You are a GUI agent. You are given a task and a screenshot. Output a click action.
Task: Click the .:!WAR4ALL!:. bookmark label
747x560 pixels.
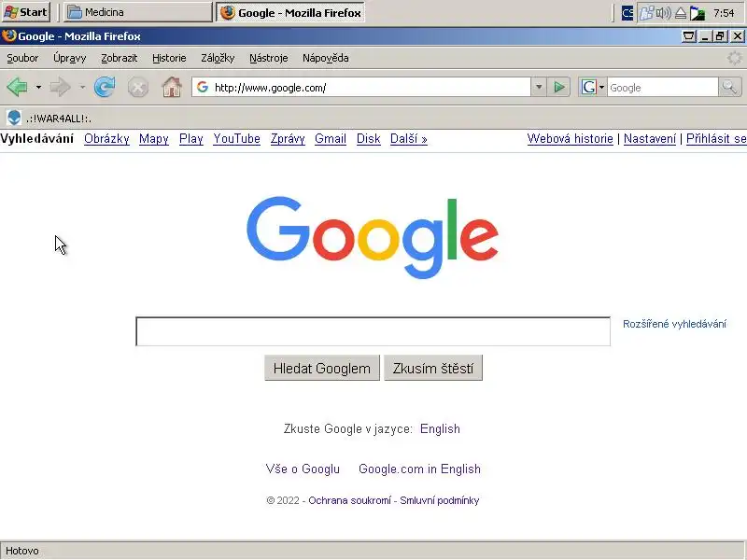coord(58,119)
